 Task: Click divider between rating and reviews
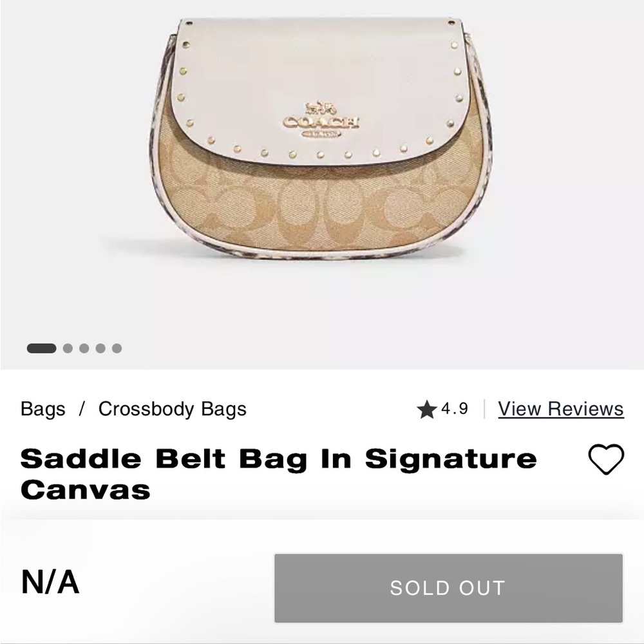484,409
